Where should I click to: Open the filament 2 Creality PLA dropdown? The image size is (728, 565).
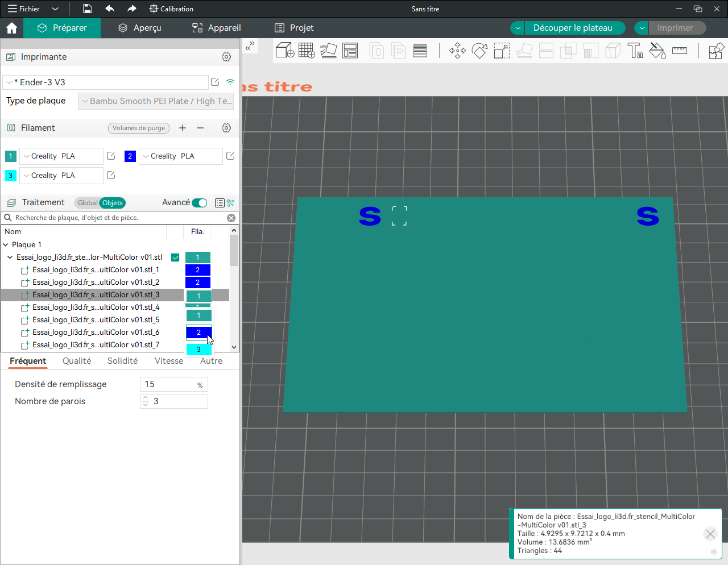click(x=181, y=156)
